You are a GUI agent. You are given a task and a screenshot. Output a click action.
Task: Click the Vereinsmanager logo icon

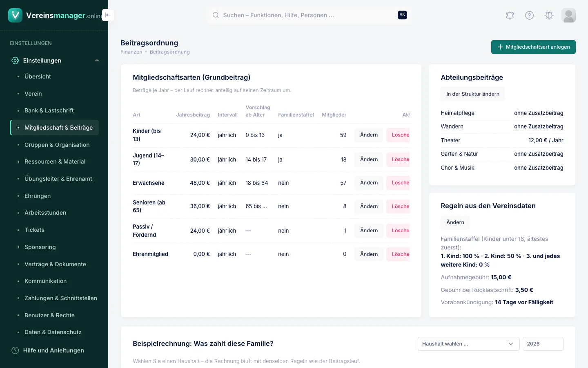click(15, 15)
